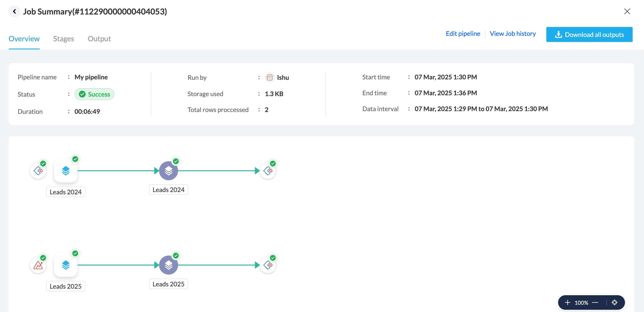Click the Leads 2024 transform stage node
This screenshot has width=644, height=312.
pyautogui.click(x=169, y=171)
